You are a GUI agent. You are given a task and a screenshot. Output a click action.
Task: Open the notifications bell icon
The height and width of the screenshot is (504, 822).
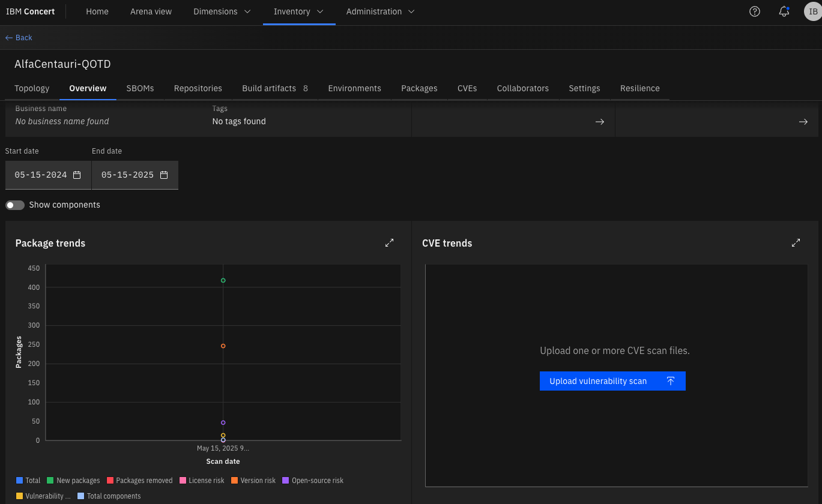(784, 11)
